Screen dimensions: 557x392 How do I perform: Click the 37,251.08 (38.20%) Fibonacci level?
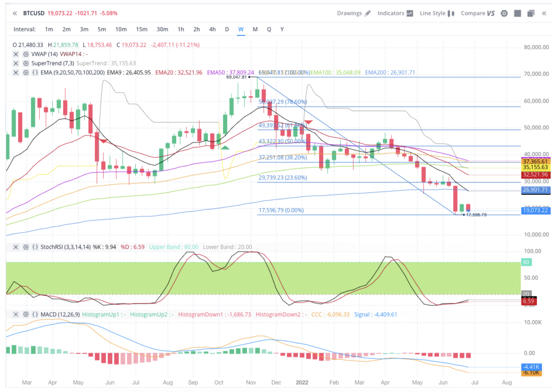(x=282, y=157)
